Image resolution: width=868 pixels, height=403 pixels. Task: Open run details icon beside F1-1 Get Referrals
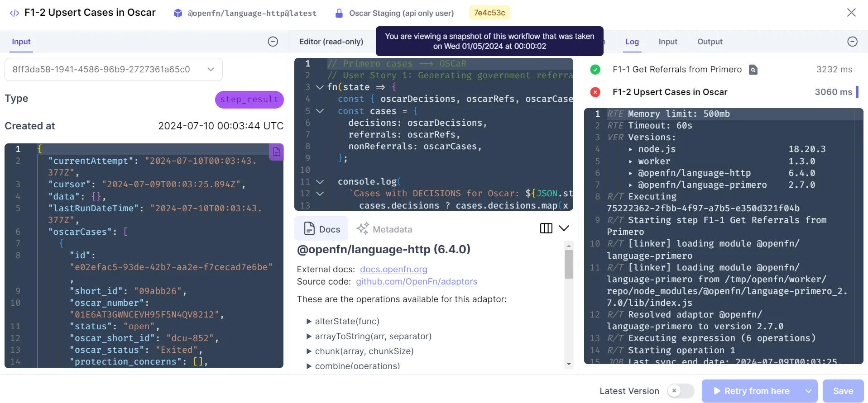click(753, 70)
